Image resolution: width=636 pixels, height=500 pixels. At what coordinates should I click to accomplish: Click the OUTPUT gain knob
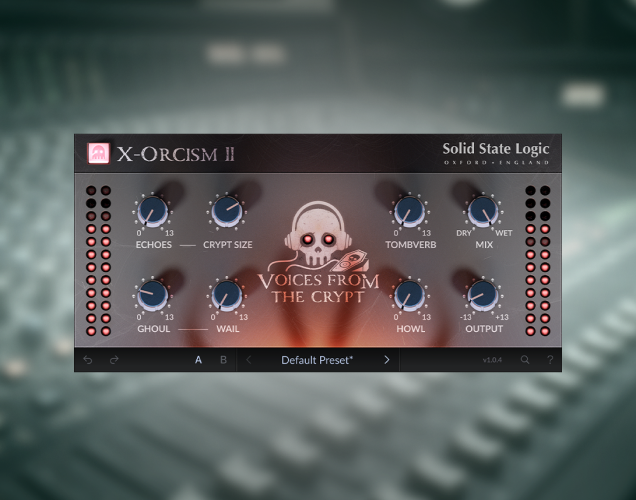pyautogui.click(x=483, y=295)
